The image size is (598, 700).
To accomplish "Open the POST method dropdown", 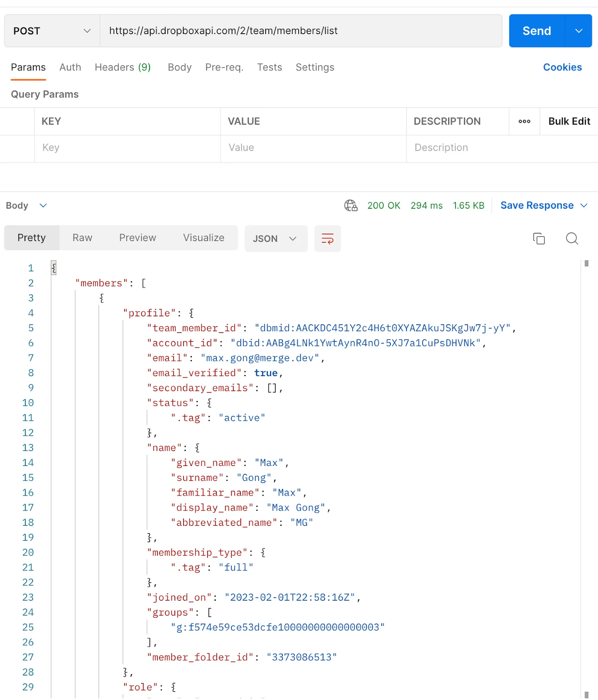I will [x=52, y=31].
